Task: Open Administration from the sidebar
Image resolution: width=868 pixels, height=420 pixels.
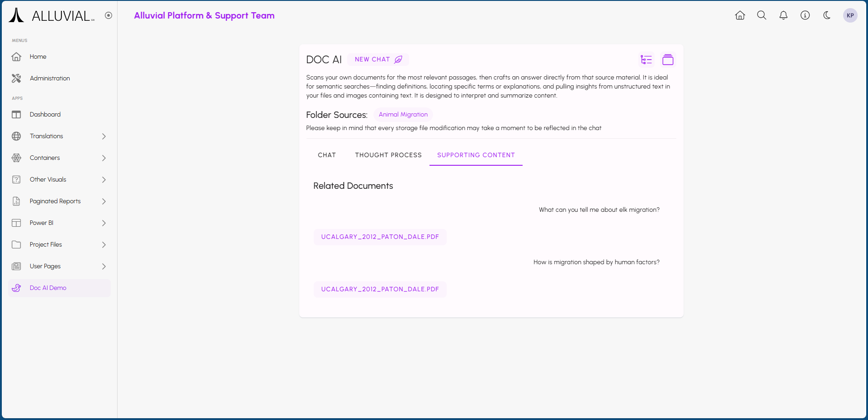Action: pyautogui.click(x=50, y=78)
